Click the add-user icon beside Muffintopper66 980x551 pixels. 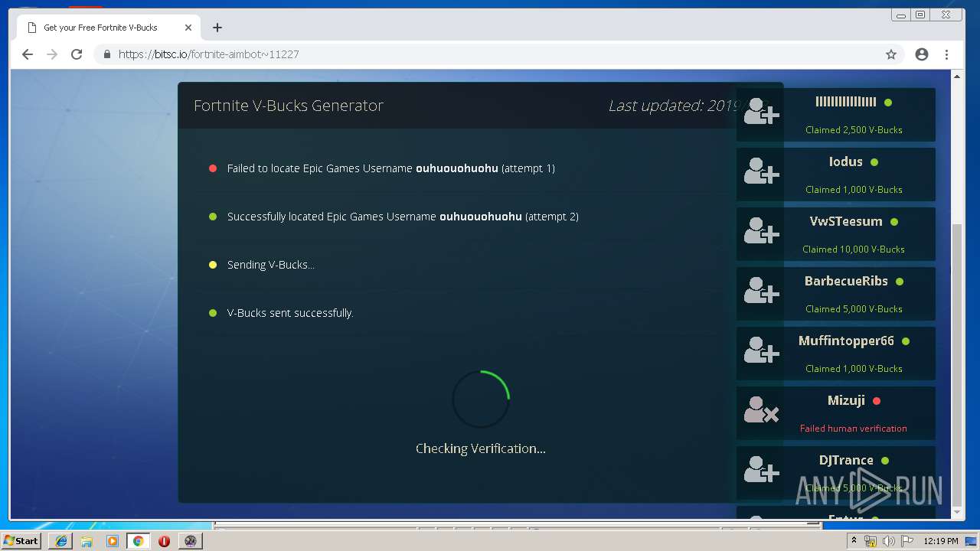(761, 352)
